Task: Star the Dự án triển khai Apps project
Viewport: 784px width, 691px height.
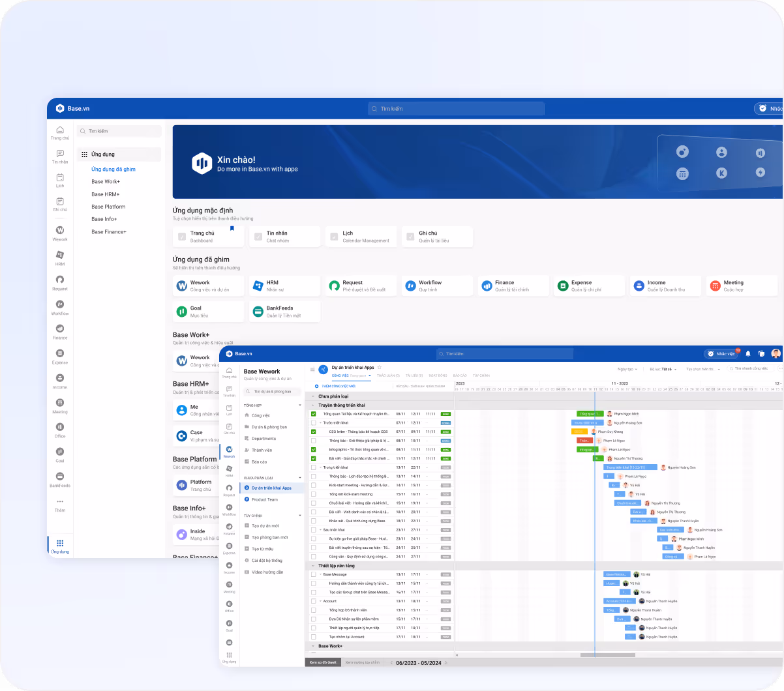Action: click(x=380, y=367)
